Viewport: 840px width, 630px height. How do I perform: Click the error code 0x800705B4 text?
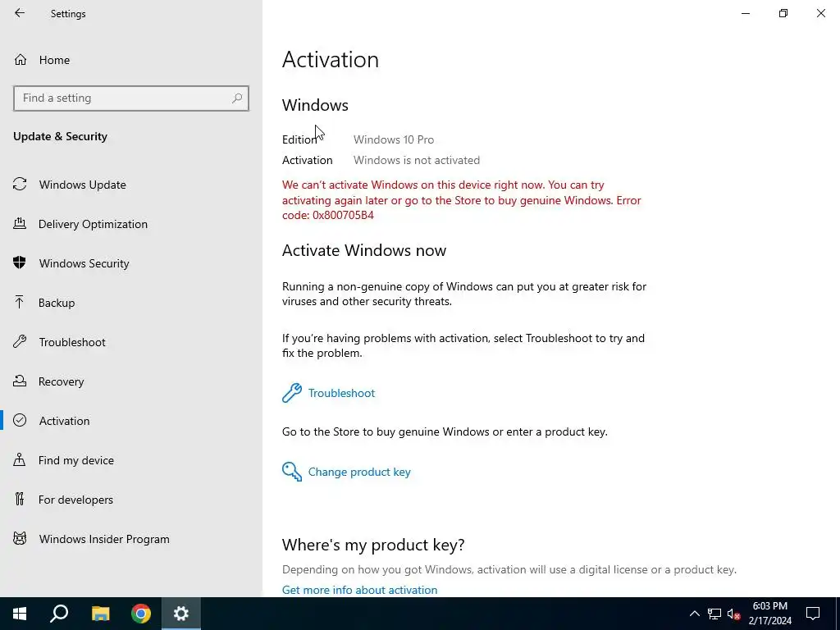tap(343, 215)
